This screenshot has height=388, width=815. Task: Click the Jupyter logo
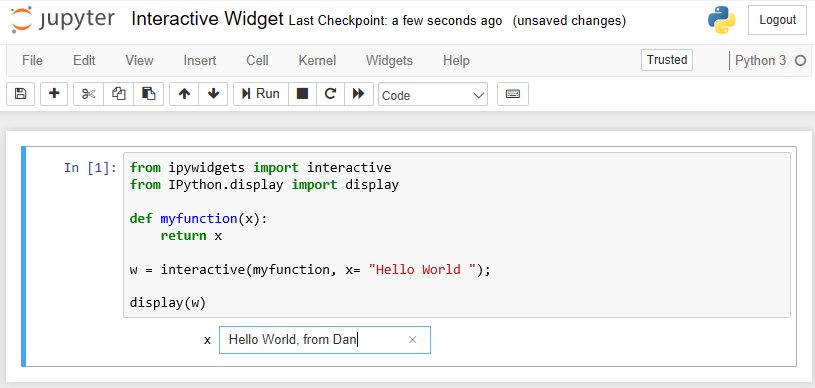(62, 19)
